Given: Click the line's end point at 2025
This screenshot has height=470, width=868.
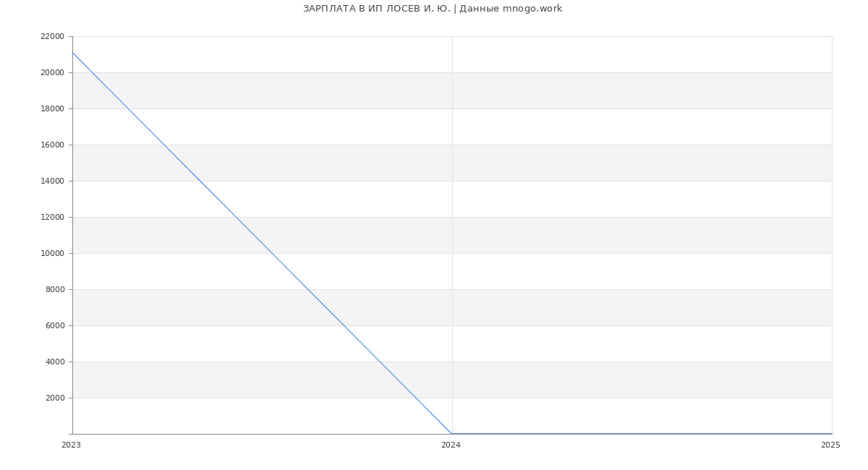Looking at the screenshot, I should click(832, 434).
